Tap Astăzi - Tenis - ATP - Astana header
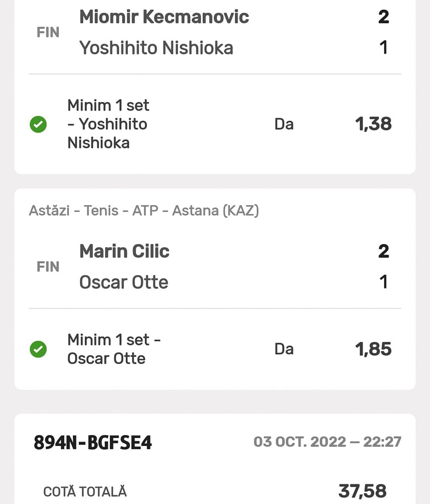Screen dimensions: 430x504 pyautogui.click(x=144, y=210)
